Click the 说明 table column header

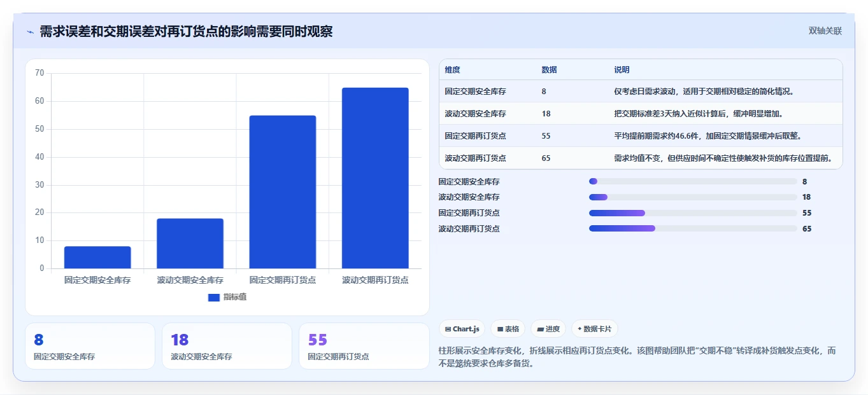click(x=622, y=69)
